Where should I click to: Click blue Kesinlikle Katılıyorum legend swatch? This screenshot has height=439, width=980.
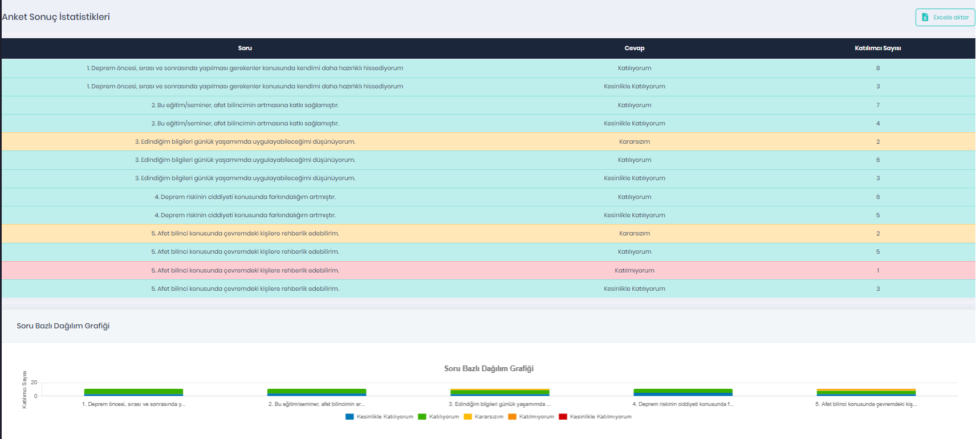(x=349, y=417)
